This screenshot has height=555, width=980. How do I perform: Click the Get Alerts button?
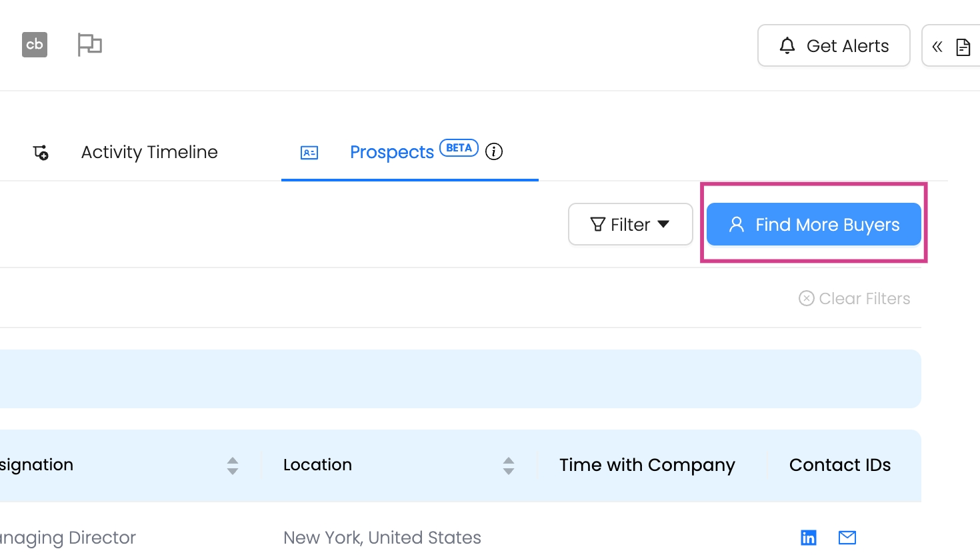(x=833, y=46)
